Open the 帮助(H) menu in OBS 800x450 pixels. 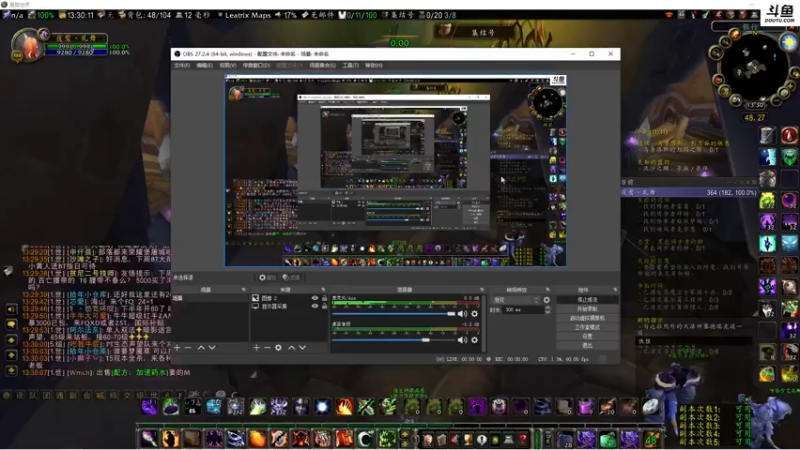click(373, 65)
